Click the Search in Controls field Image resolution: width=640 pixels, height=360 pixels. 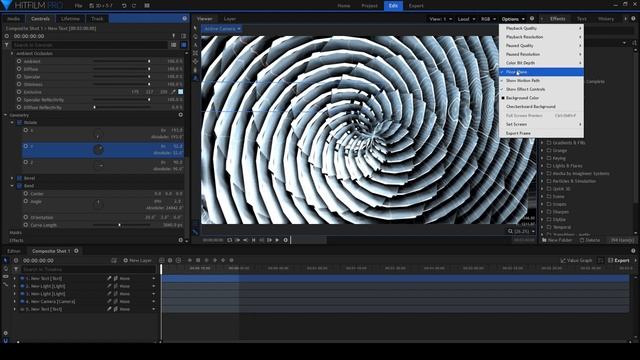(89, 45)
